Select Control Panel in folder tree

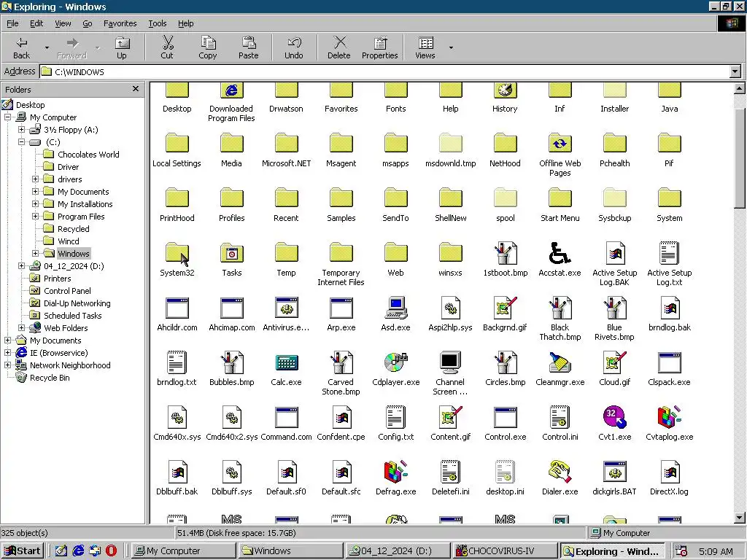coord(67,290)
